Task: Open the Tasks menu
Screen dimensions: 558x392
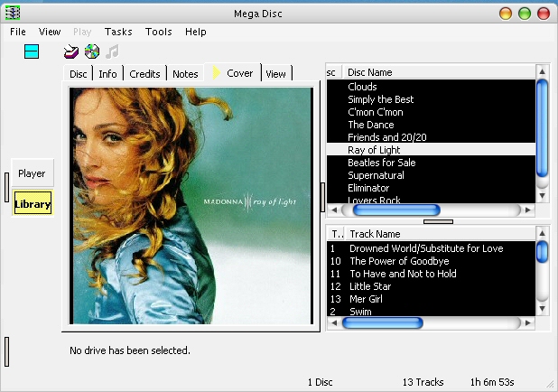Action: [118, 32]
